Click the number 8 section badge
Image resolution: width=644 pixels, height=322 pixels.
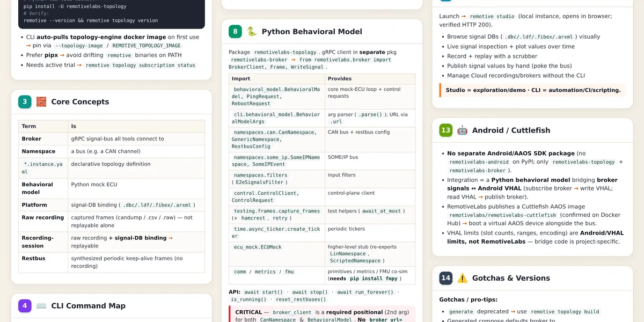pyautogui.click(x=235, y=32)
